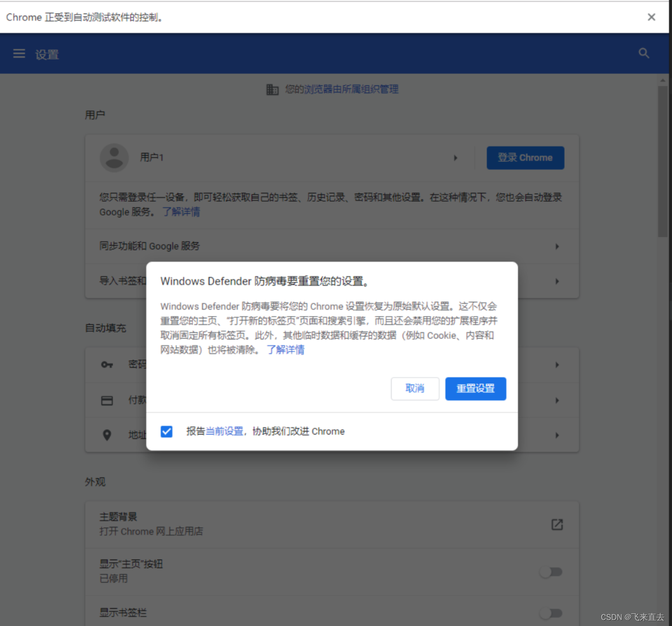
Task: Open 了解详情 link under sync description
Action: 181,212
